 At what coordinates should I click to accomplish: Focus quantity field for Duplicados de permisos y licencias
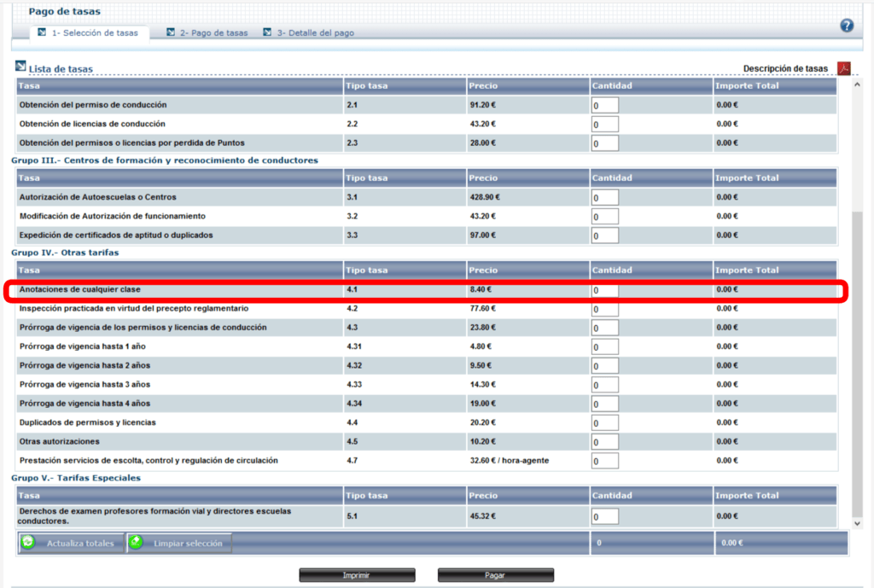pos(604,423)
